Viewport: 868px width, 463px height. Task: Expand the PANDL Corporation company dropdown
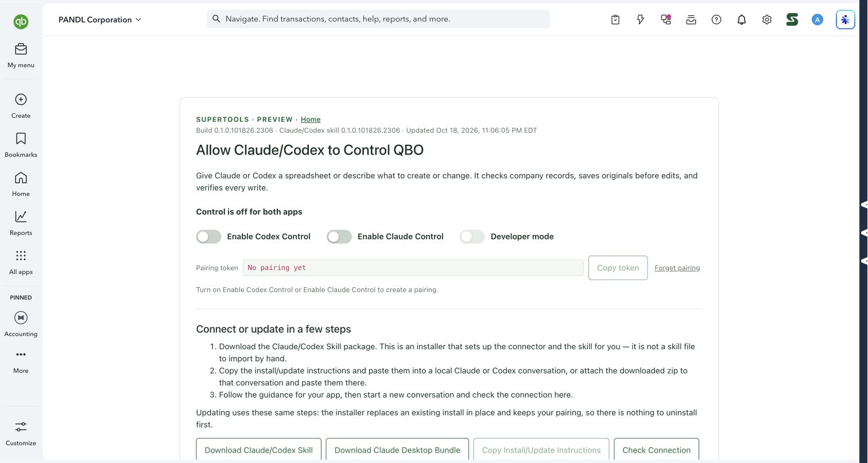click(x=100, y=20)
